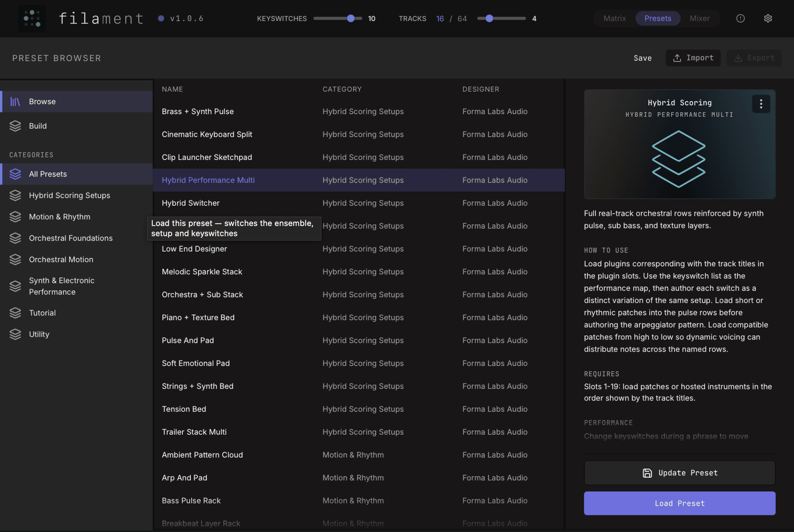This screenshot has height=532, width=794.
Task: Switch to the Matrix tab
Action: pos(614,19)
